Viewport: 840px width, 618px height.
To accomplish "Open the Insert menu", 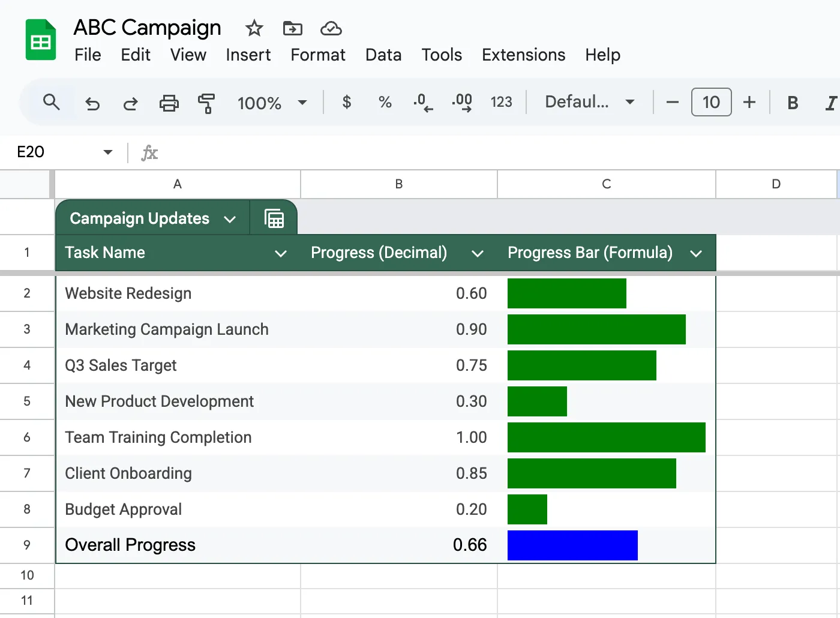I will tap(248, 55).
